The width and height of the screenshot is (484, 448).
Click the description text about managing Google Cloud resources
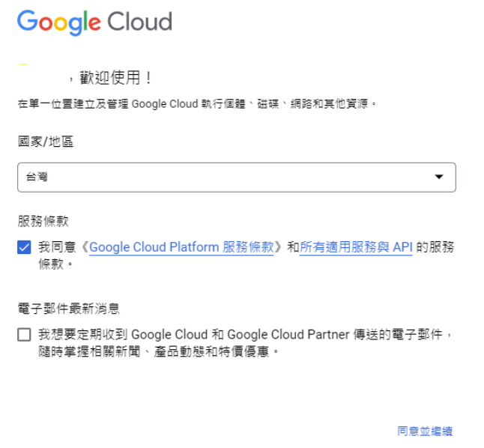(197, 103)
